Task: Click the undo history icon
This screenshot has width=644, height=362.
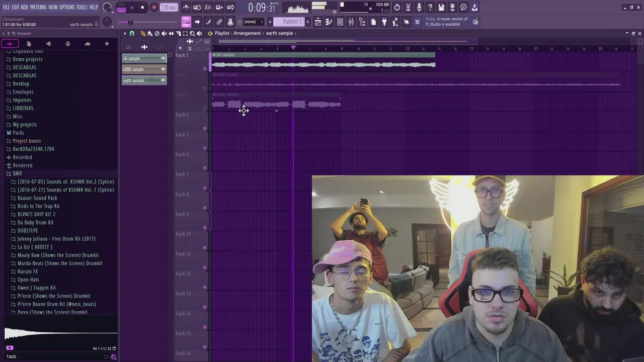Action: click(397, 8)
